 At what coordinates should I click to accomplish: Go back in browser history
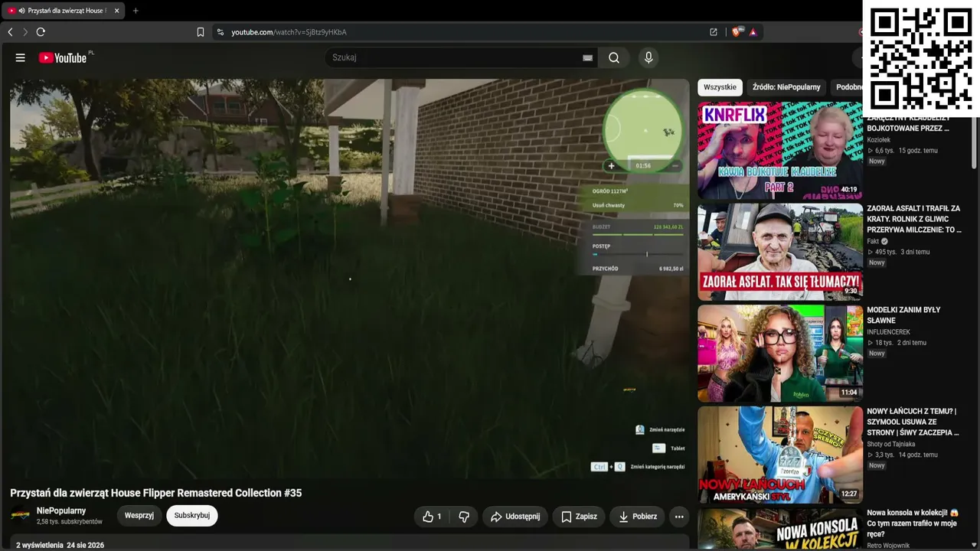tap(10, 32)
